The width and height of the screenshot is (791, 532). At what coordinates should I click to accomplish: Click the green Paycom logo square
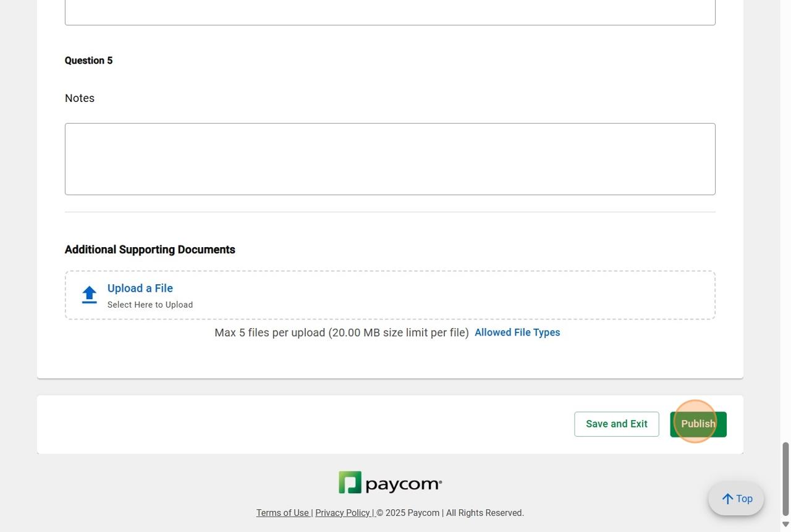(350, 483)
